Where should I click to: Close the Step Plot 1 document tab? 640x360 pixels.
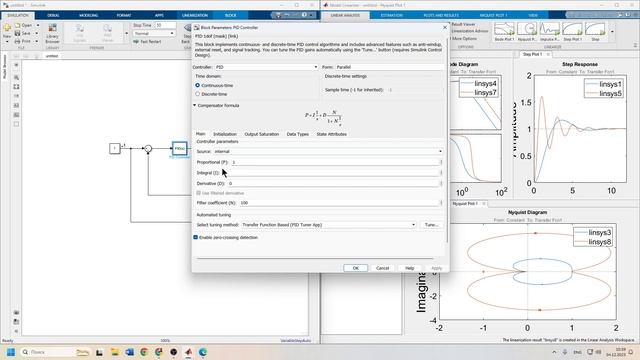click(x=548, y=54)
